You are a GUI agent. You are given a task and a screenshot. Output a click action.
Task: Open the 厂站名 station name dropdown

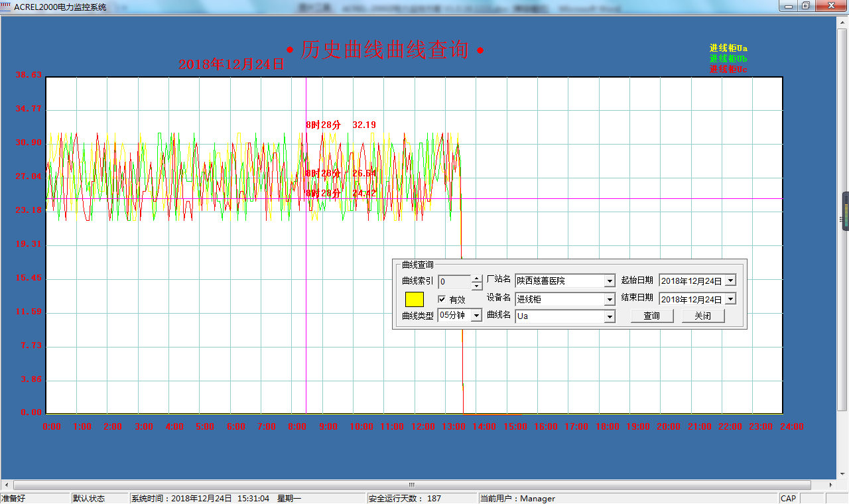tap(610, 281)
